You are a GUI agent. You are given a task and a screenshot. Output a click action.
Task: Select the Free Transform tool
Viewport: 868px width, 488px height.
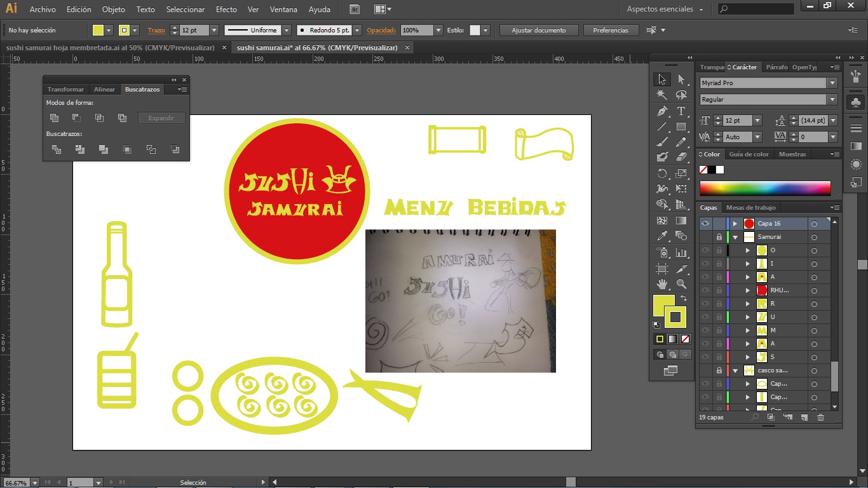pos(681,189)
